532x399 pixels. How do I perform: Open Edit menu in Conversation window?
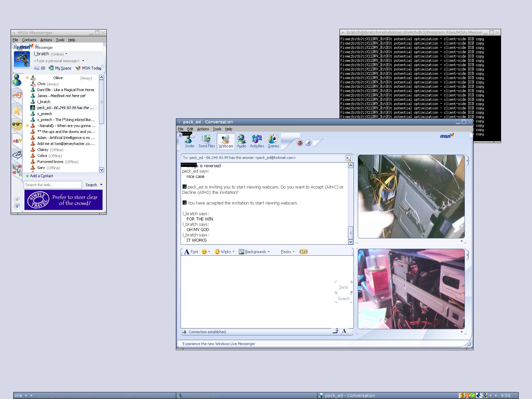[190, 129]
